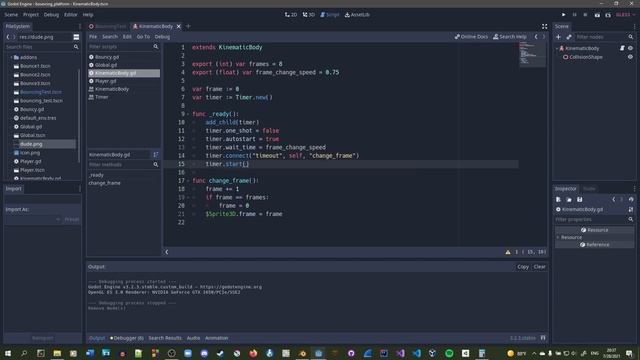Toggle visibility of CollisionShape node

[630, 57]
